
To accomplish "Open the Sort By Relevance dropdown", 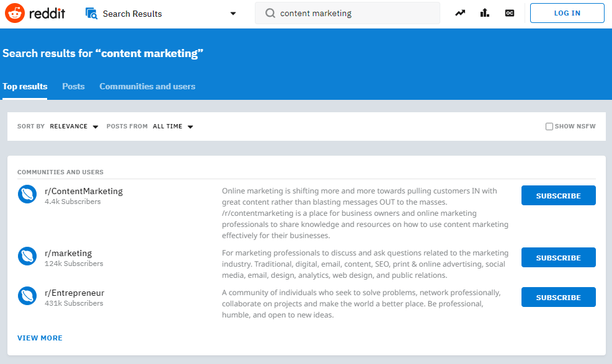I will coord(74,127).
